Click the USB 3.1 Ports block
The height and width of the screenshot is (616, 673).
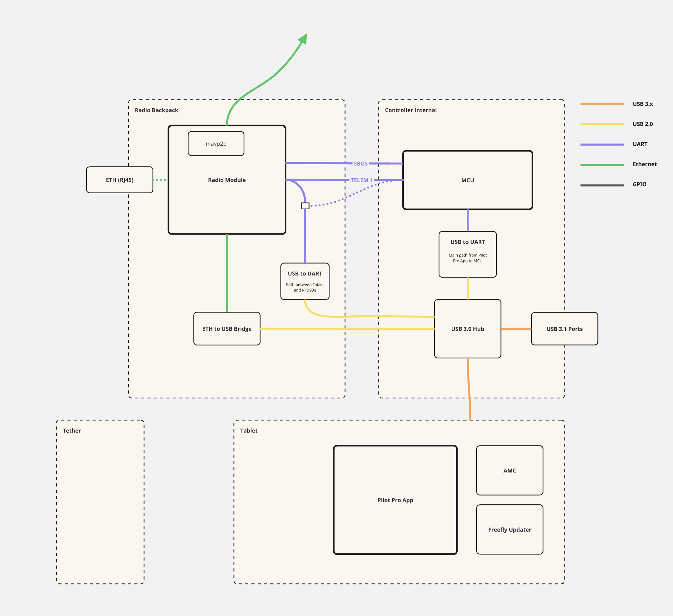(x=564, y=329)
